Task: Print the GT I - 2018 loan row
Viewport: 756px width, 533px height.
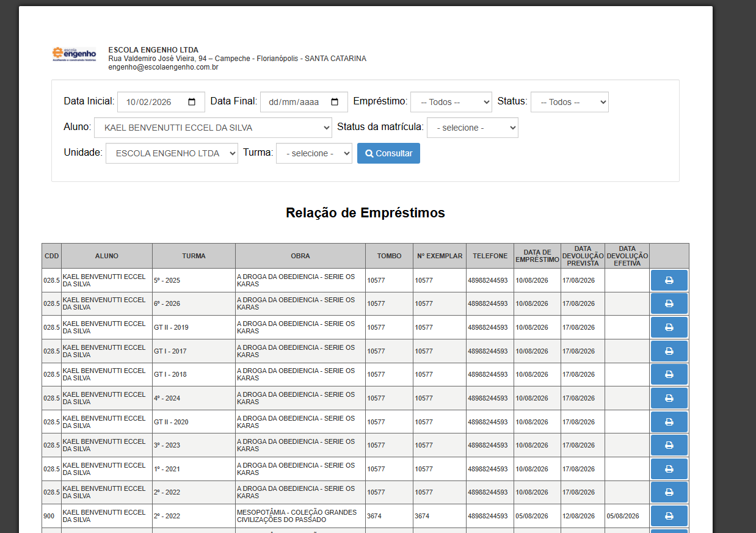Action: click(669, 374)
